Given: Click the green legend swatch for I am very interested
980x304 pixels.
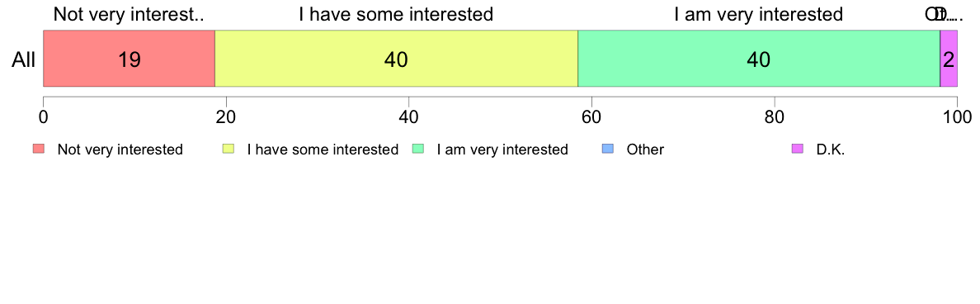Looking at the screenshot, I should (418, 149).
